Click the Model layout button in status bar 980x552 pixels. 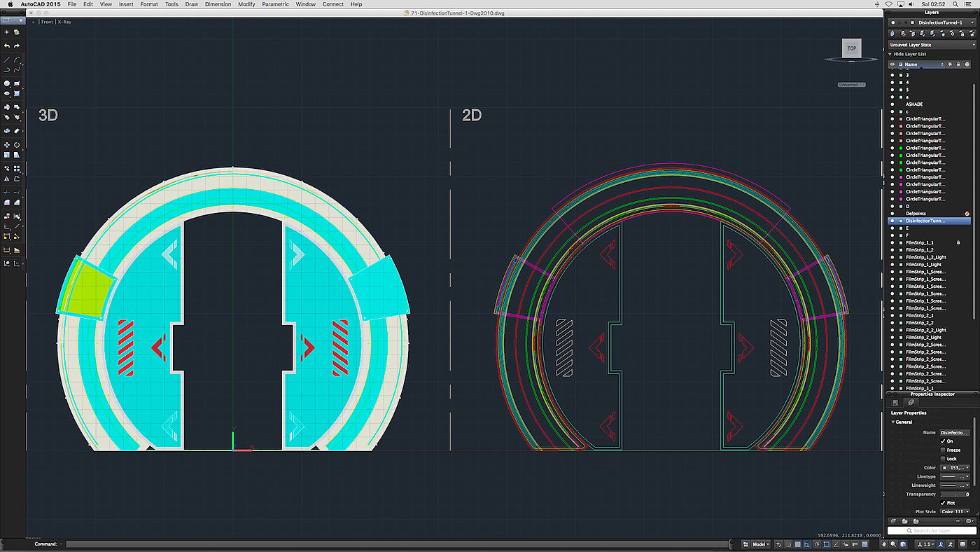pos(758,544)
